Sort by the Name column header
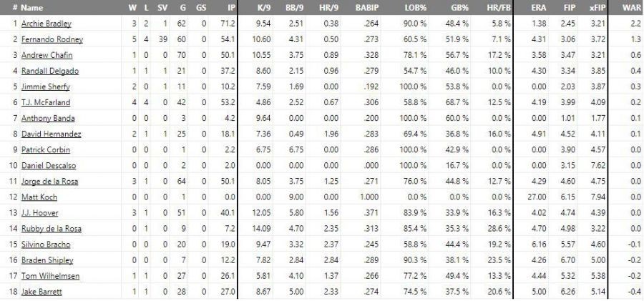Image resolution: width=644 pixels, height=301 pixels. [x=31, y=7]
